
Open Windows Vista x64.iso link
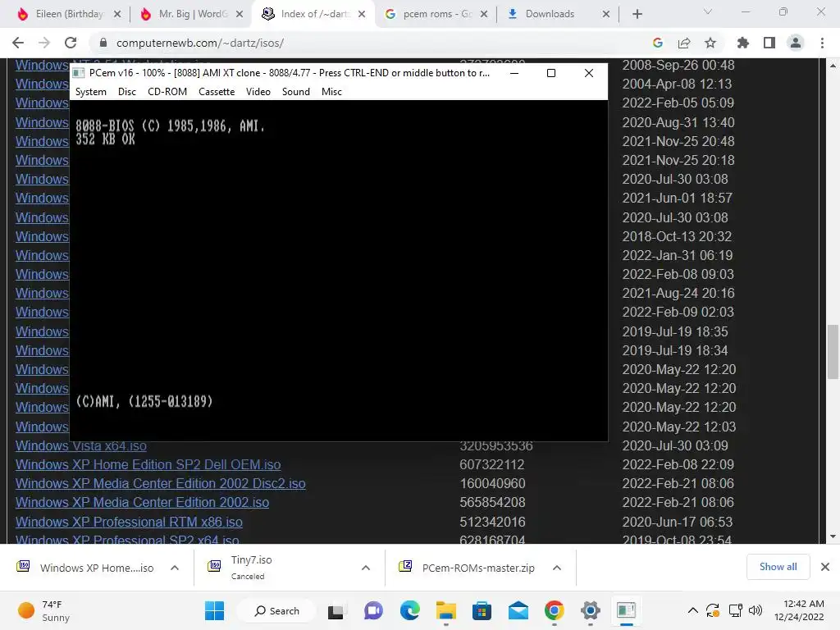click(81, 445)
